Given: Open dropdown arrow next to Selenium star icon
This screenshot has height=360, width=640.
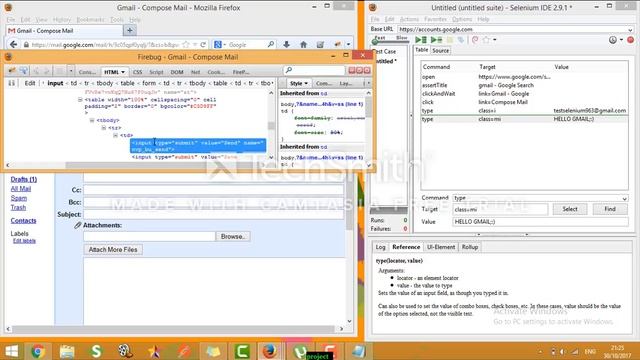Looking at the screenshot, I should tap(495, 40).
